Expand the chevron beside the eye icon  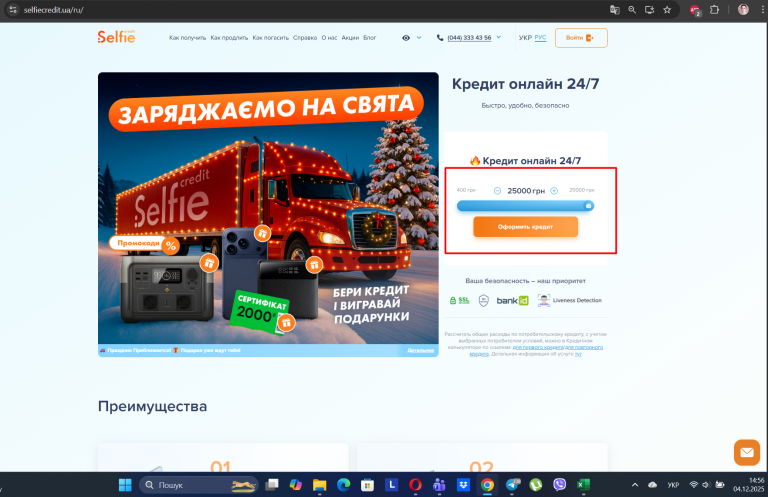point(419,37)
